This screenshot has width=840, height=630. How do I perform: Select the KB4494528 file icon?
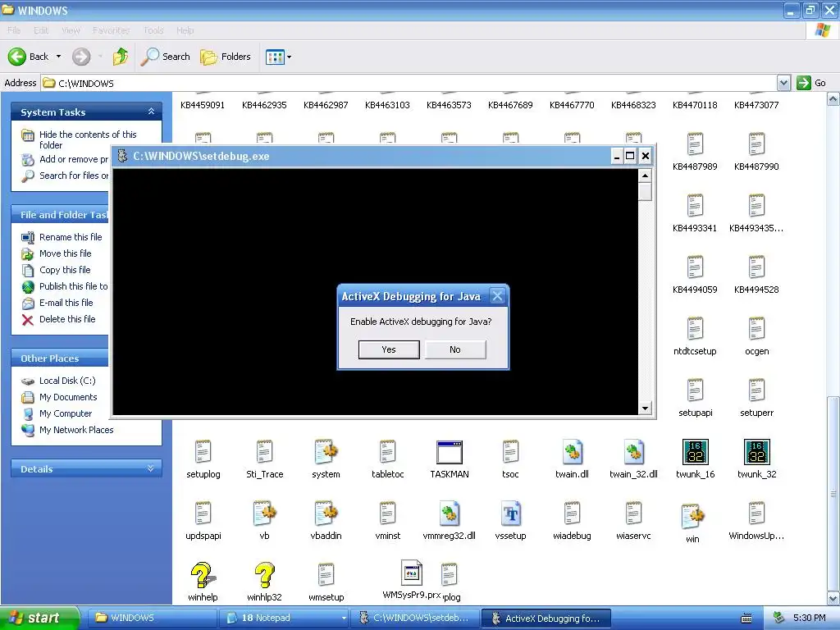coord(756,267)
